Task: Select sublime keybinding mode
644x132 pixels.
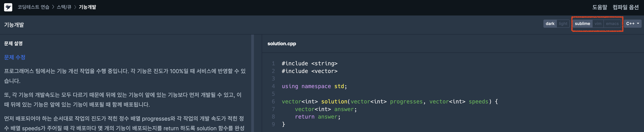Action: (582, 24)
